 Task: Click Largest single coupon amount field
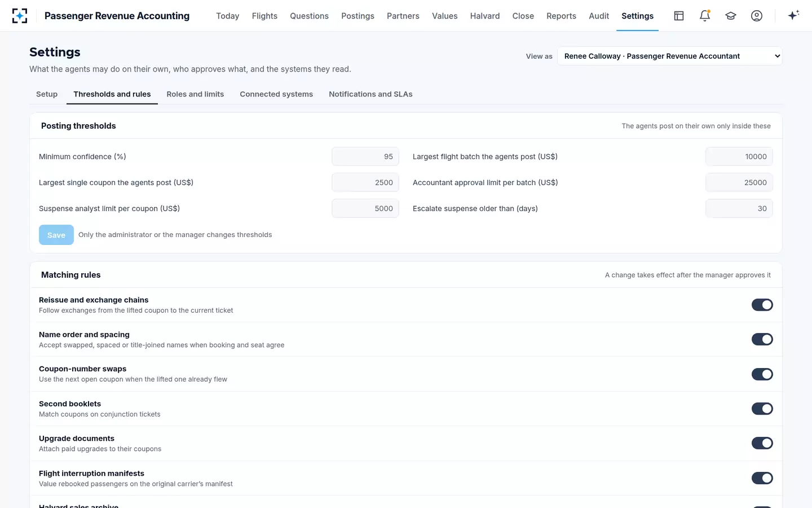pyautogui.click(x=365, y=182)
